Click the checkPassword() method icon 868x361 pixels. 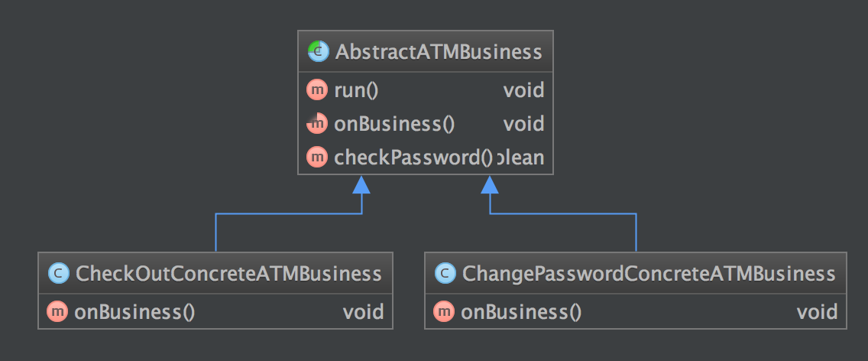pyautogui.click(x=316, y=158)
